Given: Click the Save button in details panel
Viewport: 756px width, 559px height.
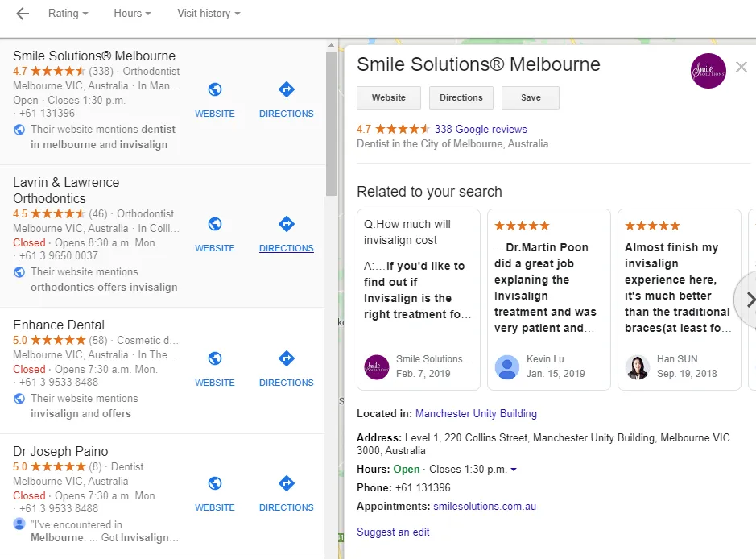Looking at the screenshot, I should (x=531, y=98).
